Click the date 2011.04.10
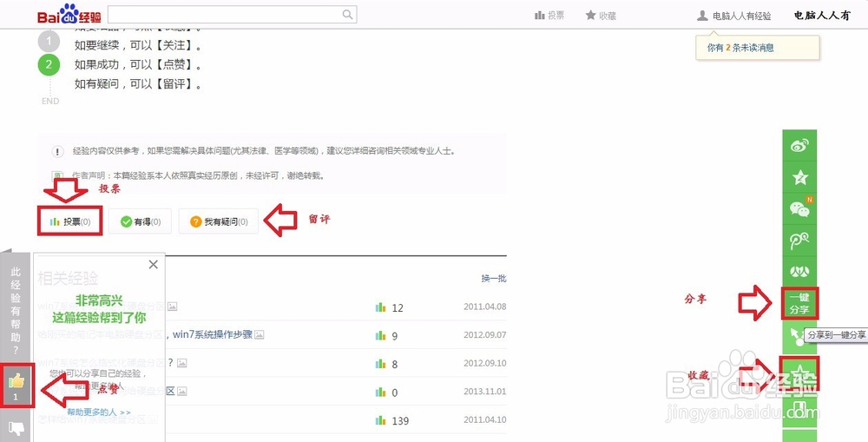The width and height of the screenshot is (868, 442). click(485, 419)
